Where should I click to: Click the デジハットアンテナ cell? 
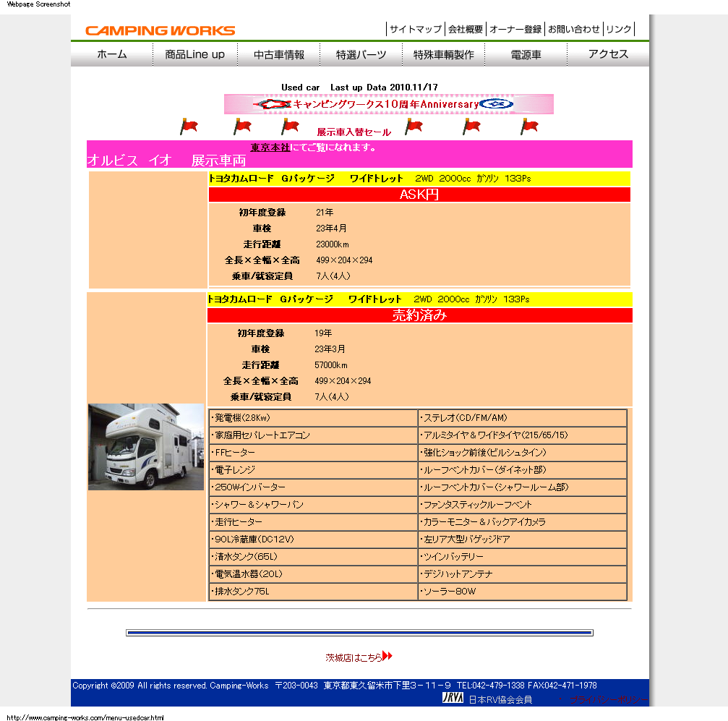point(523,573)
